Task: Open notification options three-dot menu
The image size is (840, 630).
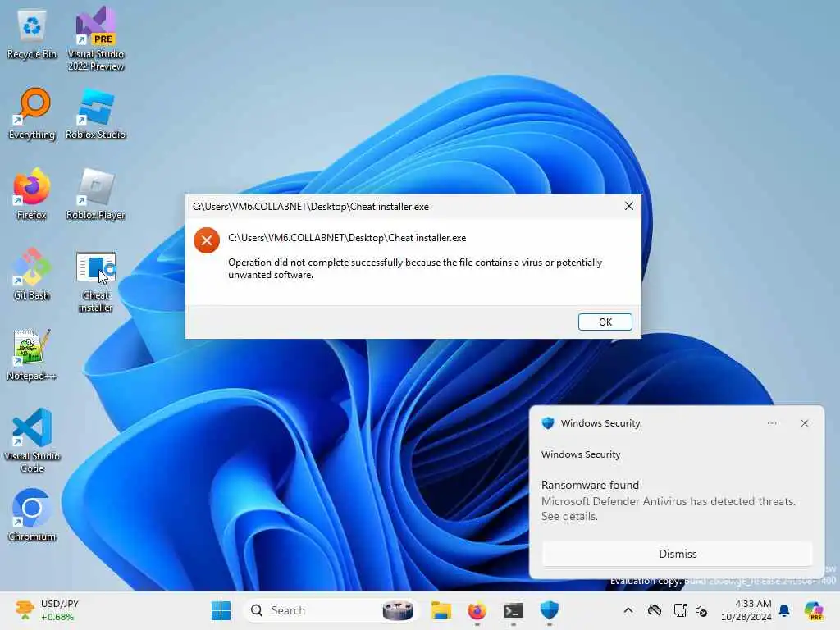Action: point(771,423)
